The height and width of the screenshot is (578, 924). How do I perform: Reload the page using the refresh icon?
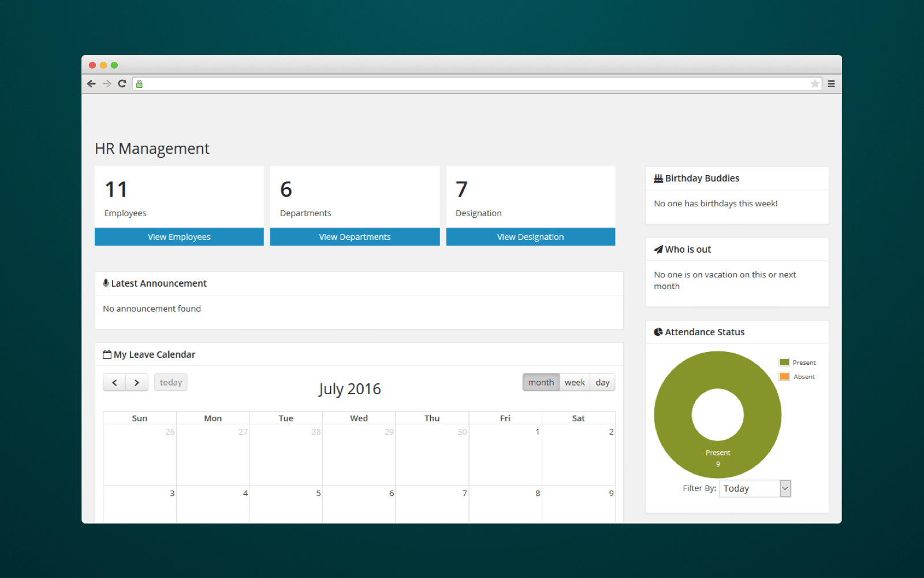coord(122,83)
